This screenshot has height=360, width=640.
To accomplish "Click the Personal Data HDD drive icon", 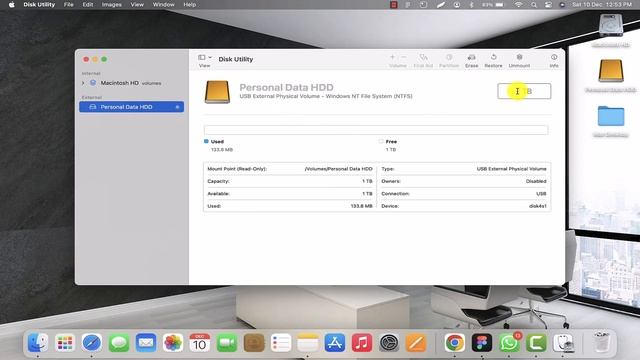I will (x=217, y=91).
